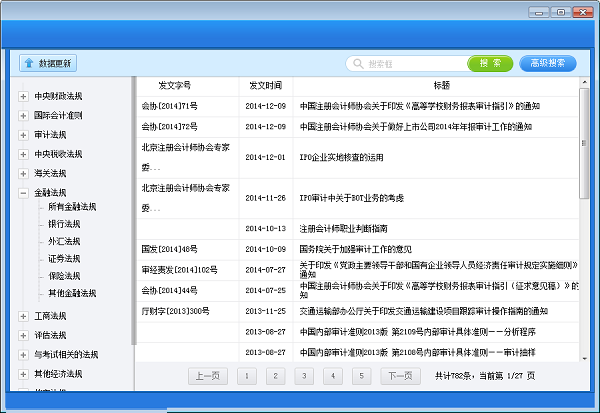Select the 与考试相关的法规 label
600x413 pixels.
click(66, 355)
